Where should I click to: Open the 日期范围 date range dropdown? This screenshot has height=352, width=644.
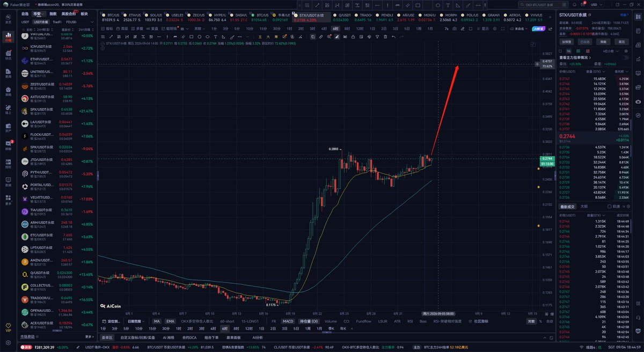pyautogui.click(x=136, y=321)
